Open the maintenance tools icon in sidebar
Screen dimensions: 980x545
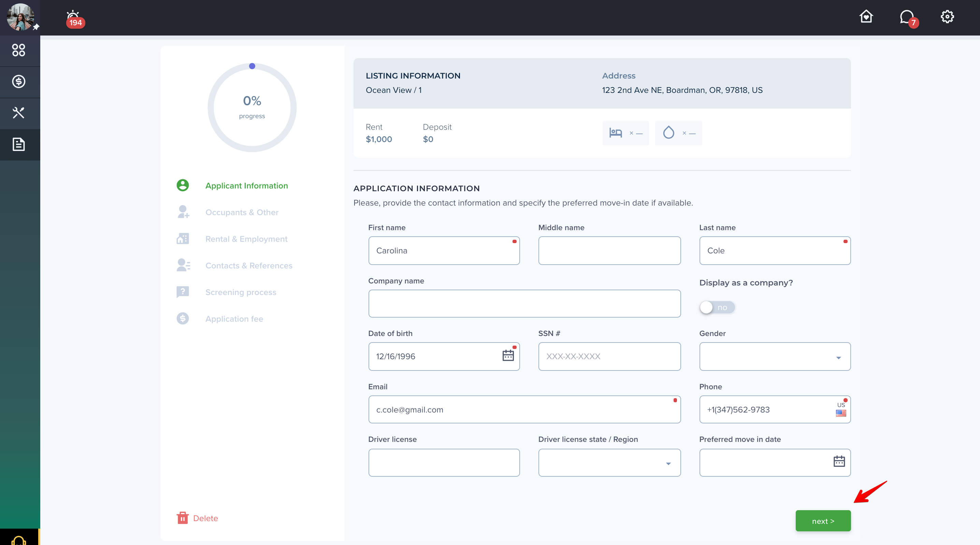point(19,113)
